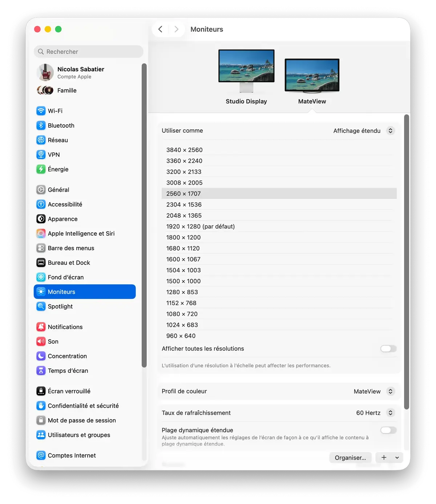Click the Concentration moon icon

[41, 356]
